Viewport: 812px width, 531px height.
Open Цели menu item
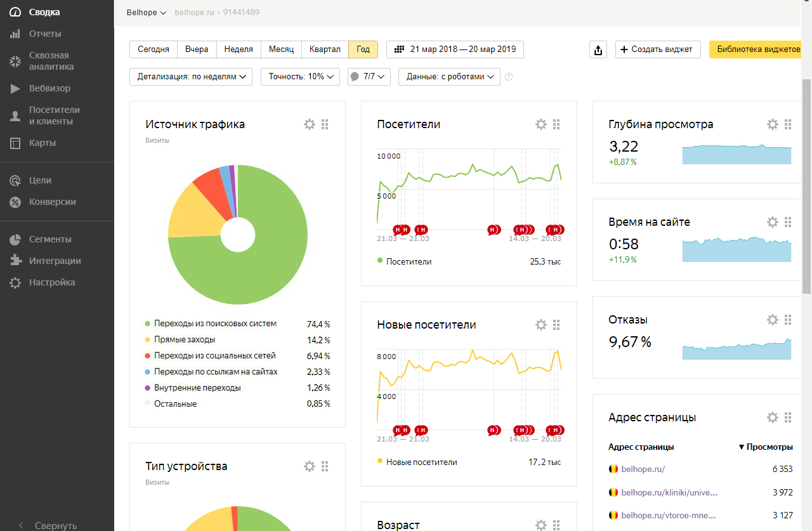click(x=40, y=180)
